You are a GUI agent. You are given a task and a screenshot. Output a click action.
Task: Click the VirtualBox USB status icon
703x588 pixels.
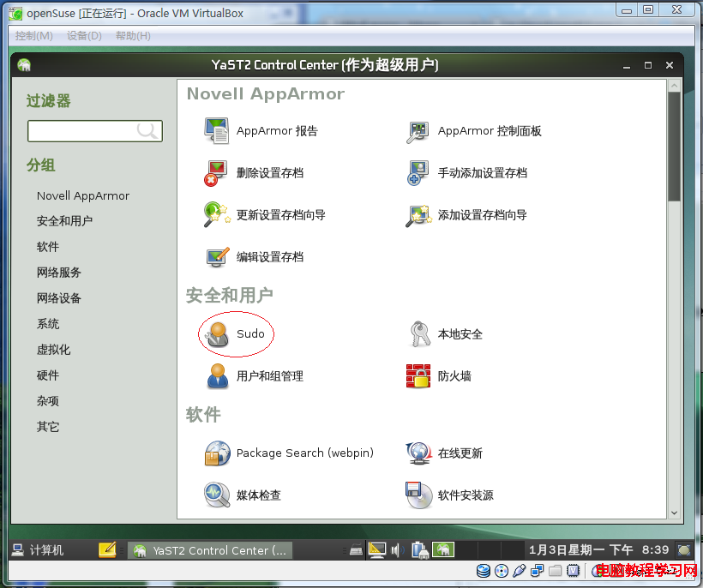520,571
